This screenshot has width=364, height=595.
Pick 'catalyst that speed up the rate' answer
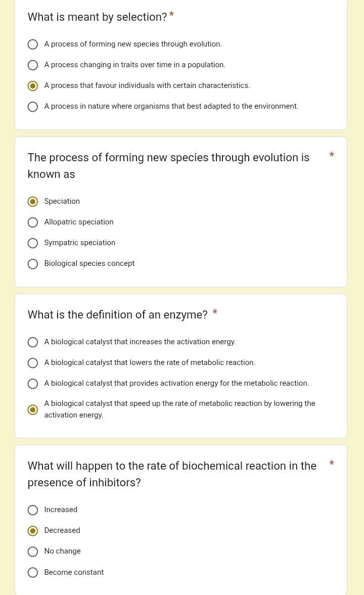click(33, 409)
